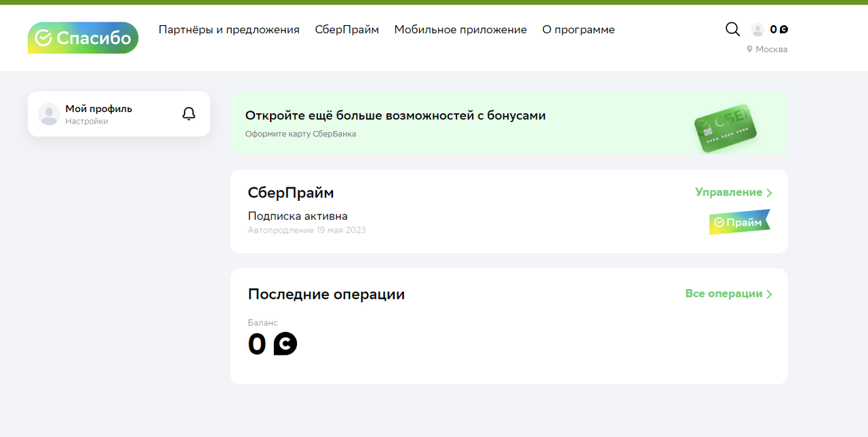Open notifications bell icon

189,114
